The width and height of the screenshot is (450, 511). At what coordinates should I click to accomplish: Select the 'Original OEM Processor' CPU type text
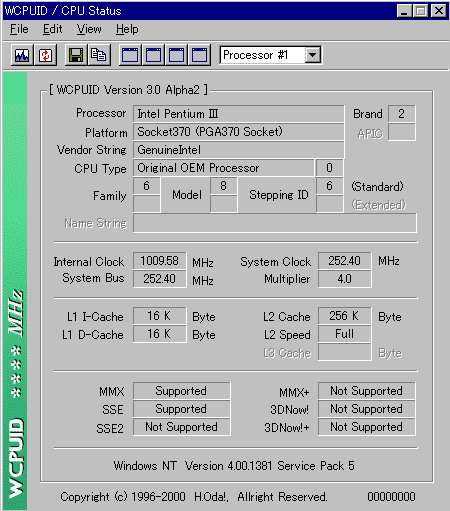pyautogui.click(x=198, y=168)
